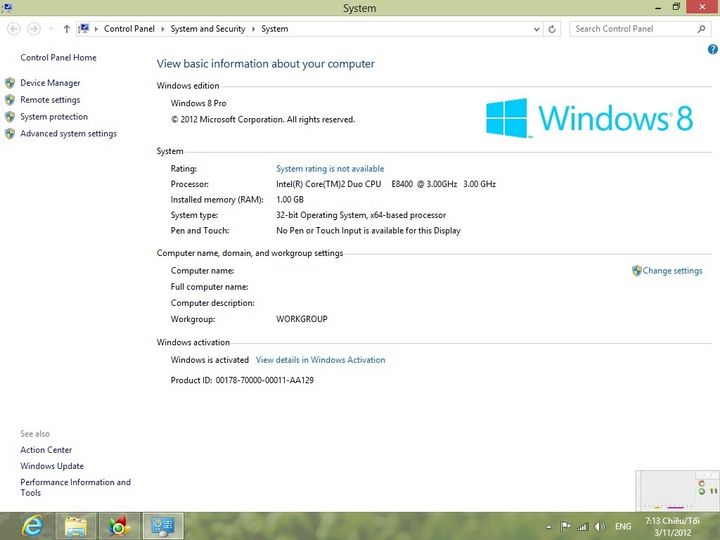Click the computer icon in address bar
Screen dimensions: 720x540
coord(83,29)
